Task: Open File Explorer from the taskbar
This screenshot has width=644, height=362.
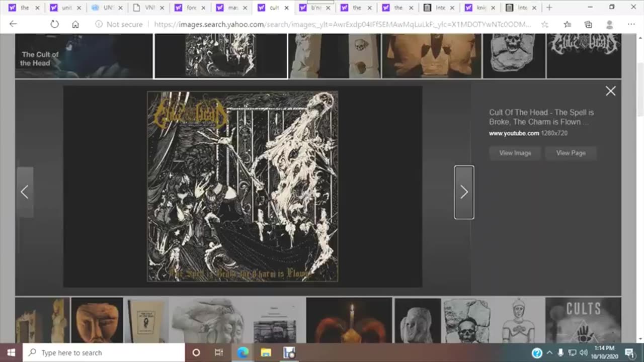Action: pos(266,352)
